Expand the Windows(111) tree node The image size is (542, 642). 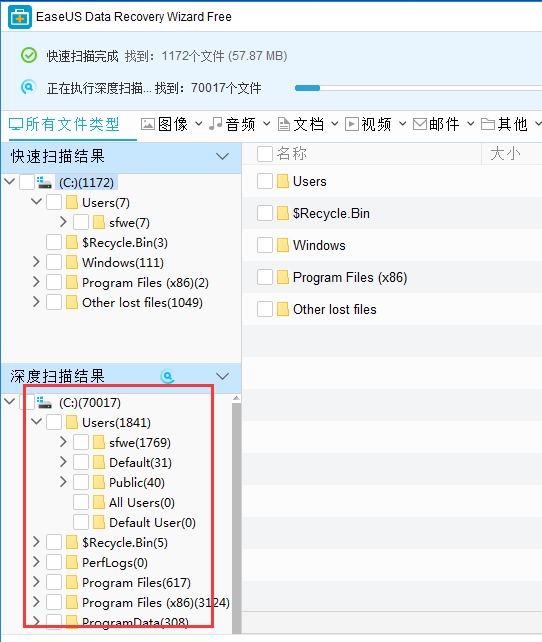click(x=36, y=262)
